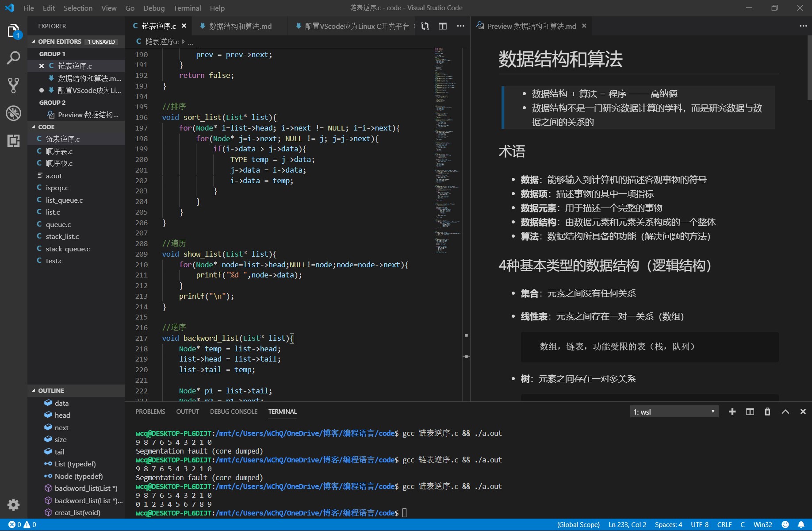Switch to the OUTPUT panel tab
Image resolution: width=812 pixels, height=531 pixels.
click(188, 412)
